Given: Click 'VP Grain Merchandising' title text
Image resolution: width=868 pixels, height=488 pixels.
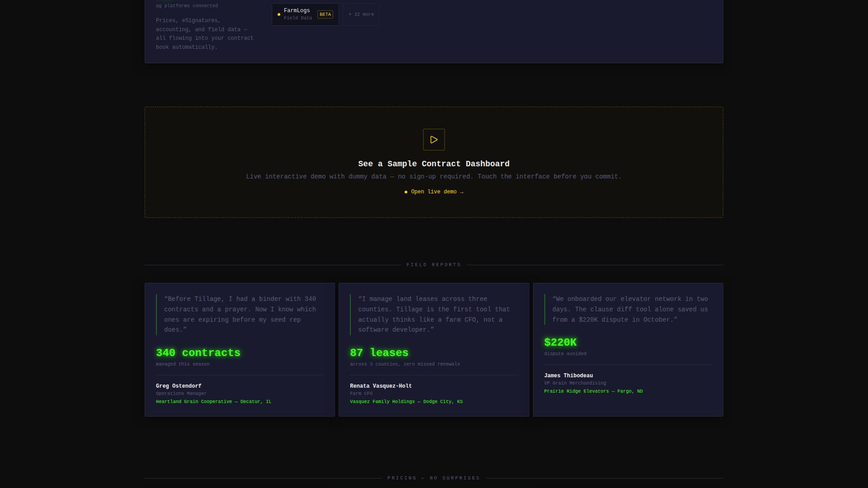Looking at the screenshot, I should pyautogui.click(x=575, y=383).
